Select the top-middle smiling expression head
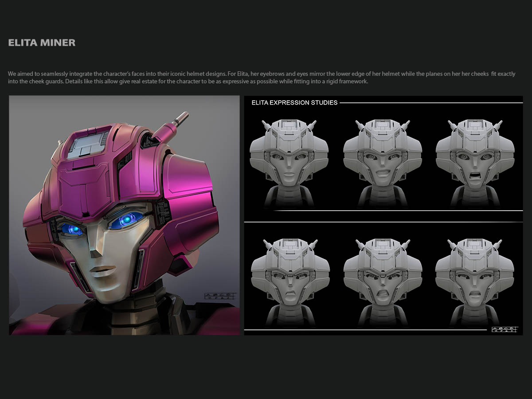 click(x=383, y=163)
